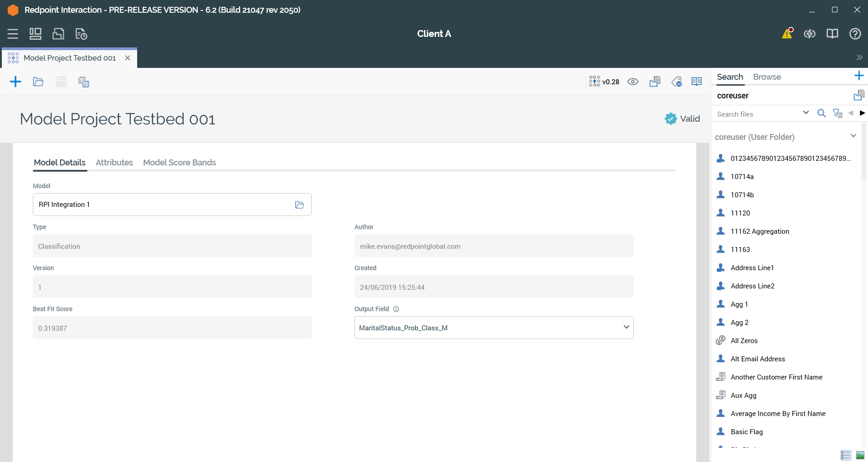Viewport: 868px width, 462px height.
Task: Switch to thumbnail view at panel bottom
Action: (x=860, y=455)
